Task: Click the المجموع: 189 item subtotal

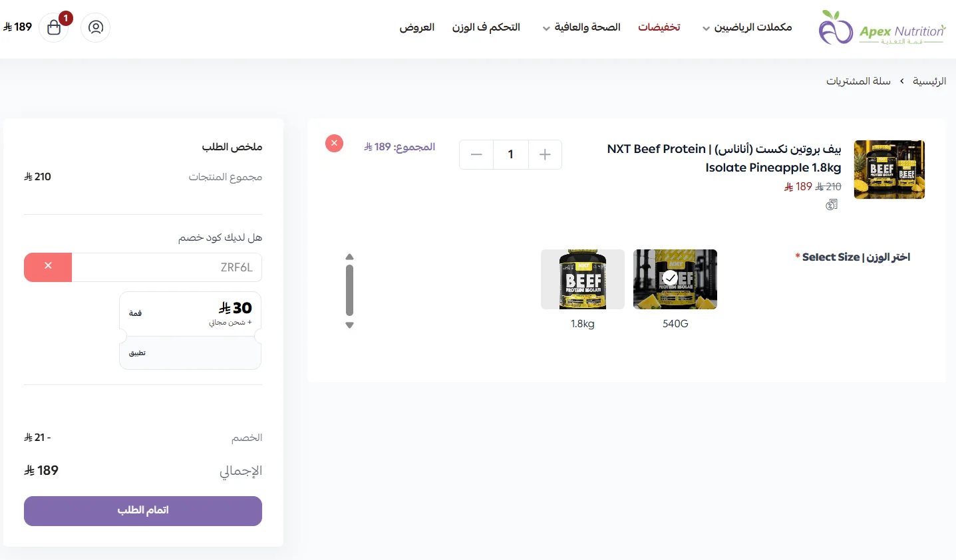Action: [x=399, y=147]
